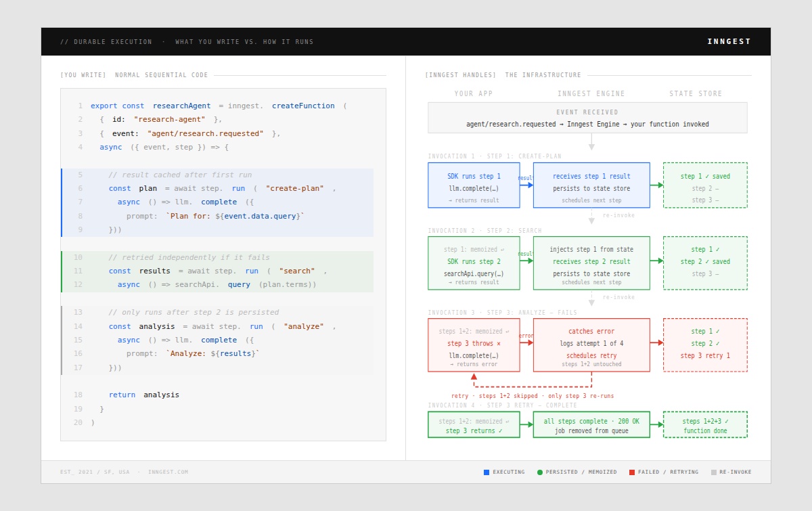This screenshot has width=812, height=511.
Task: Click the 'step 3 throws ×' red box
Action: tap(474, 345)
